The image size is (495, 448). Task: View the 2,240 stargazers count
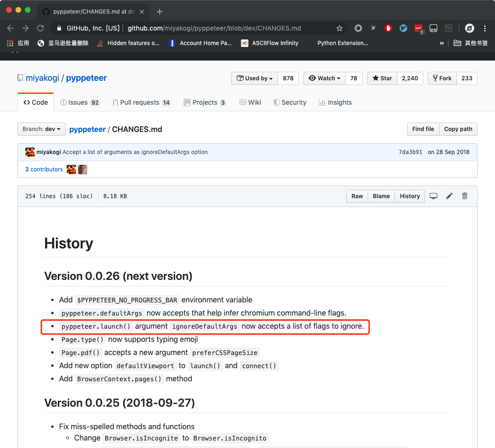tap(410, 78)
